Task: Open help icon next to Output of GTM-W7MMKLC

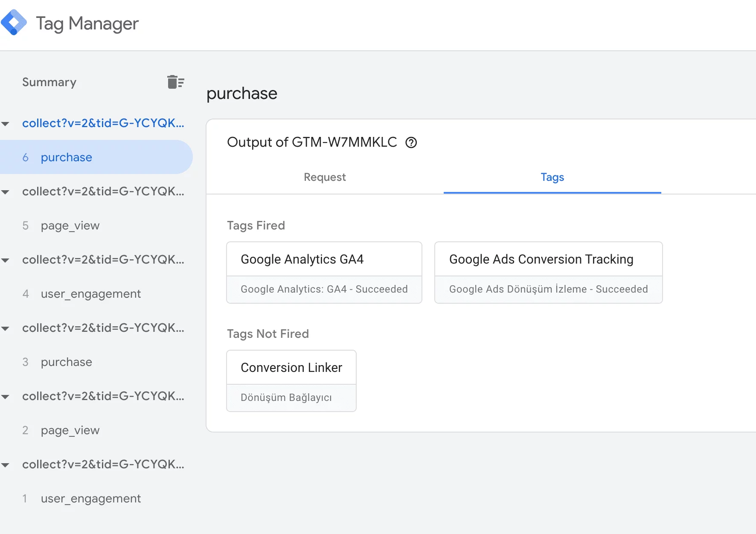Action: click(411, 142)
